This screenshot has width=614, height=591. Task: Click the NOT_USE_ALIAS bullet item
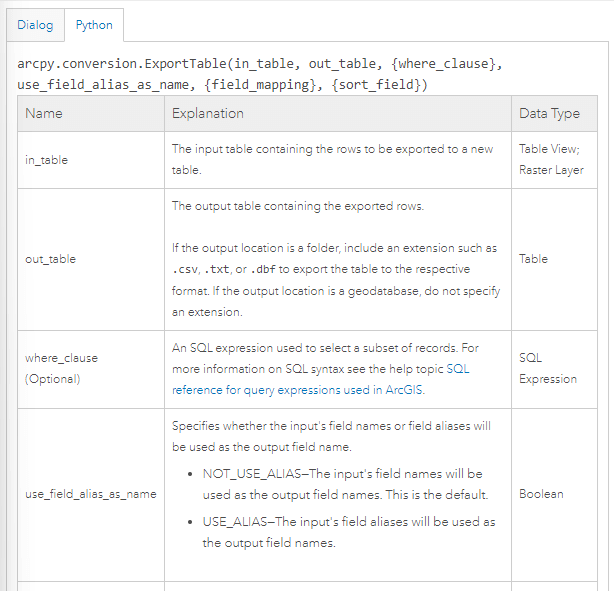click(342, 483)
